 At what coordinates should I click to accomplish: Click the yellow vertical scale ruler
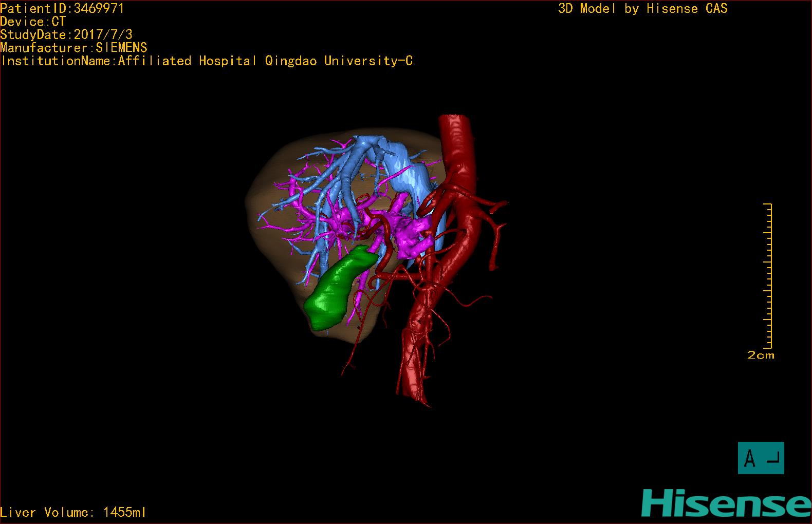pos(769,276)
